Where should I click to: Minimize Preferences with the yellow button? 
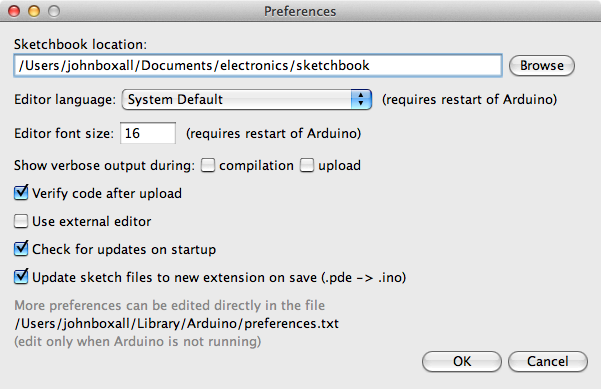coord(34,11)
